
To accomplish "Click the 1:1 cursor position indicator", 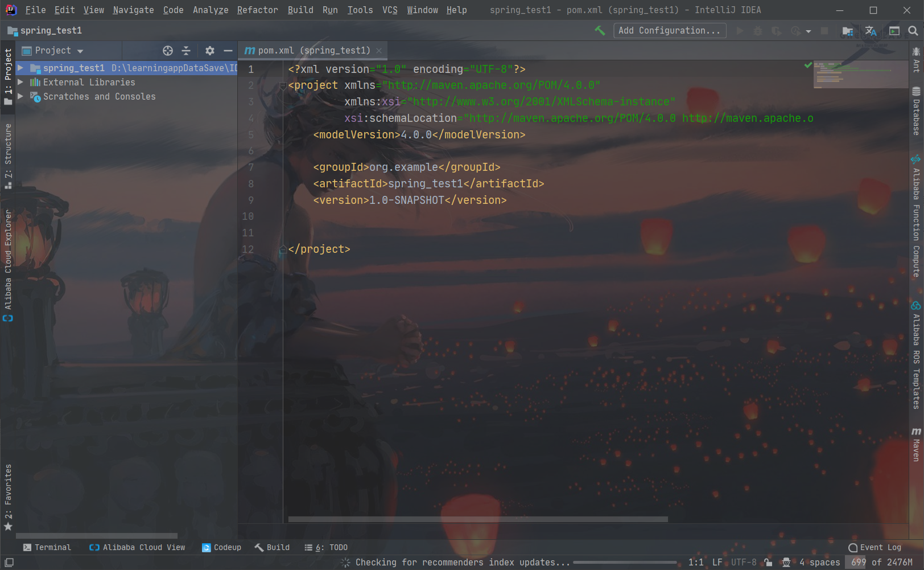I will point(696,563).
